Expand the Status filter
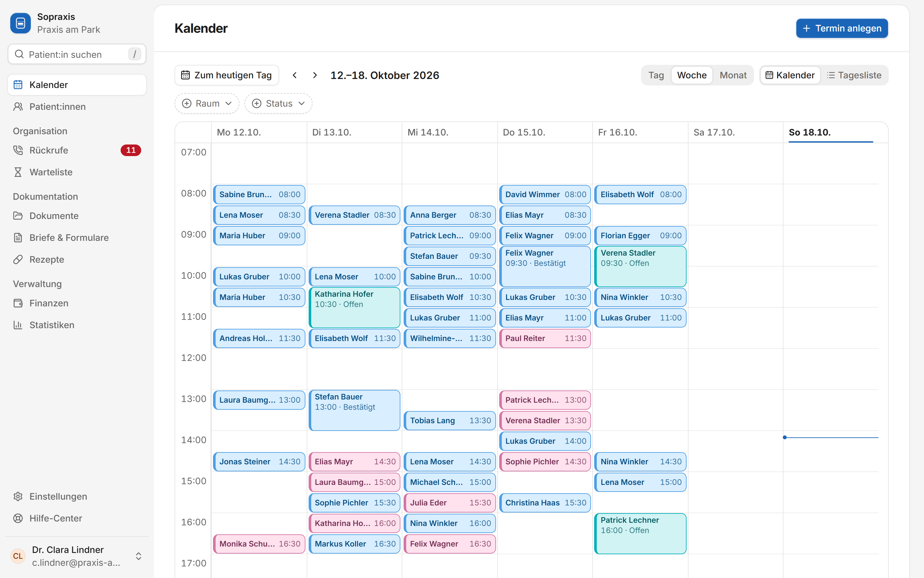This screenshot has width=924, height=578. 278,104
